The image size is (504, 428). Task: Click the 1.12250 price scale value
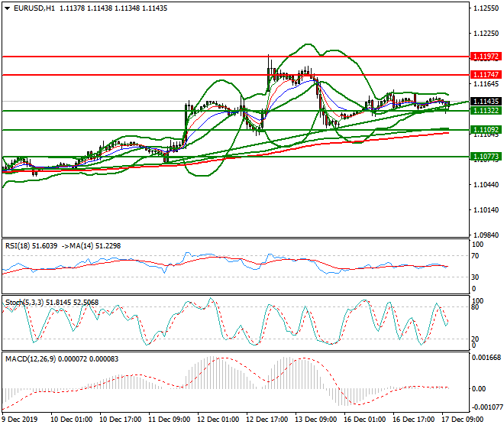[486, 34]
